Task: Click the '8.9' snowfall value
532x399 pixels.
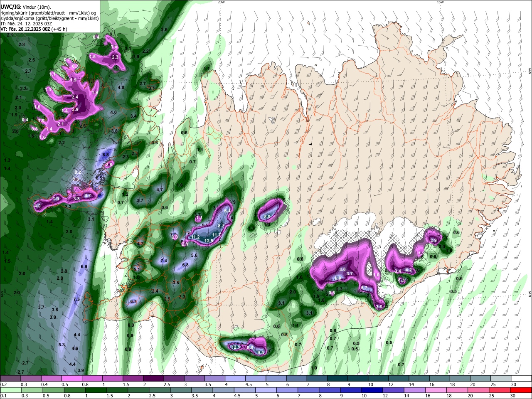Action: 267,217
